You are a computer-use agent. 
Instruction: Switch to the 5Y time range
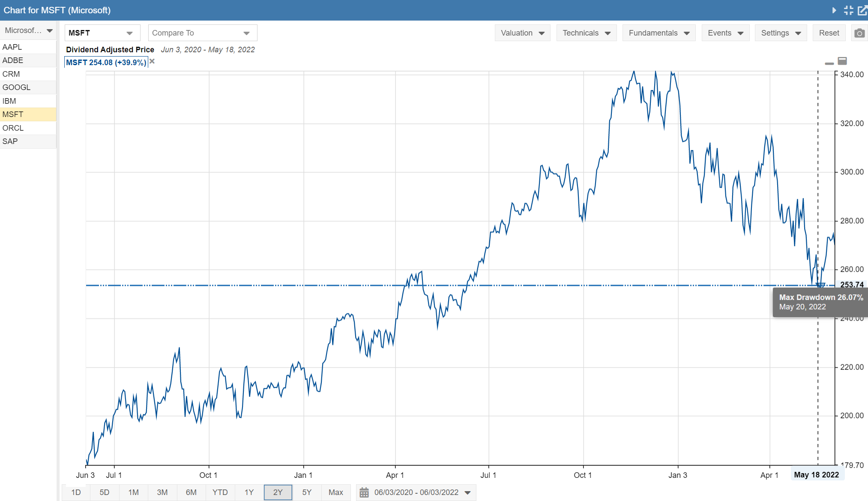click(307, 492)
